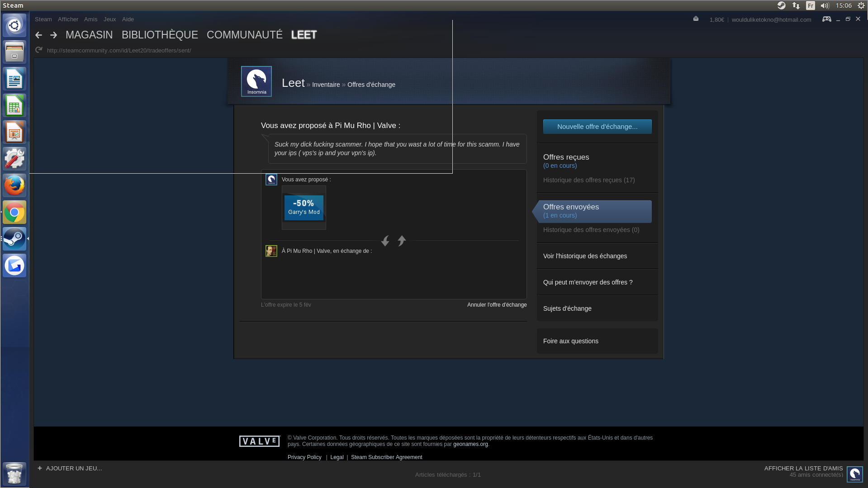Switch to the LEET profile tab
This screenshot has height=488, width=868.
pos(304,35)
